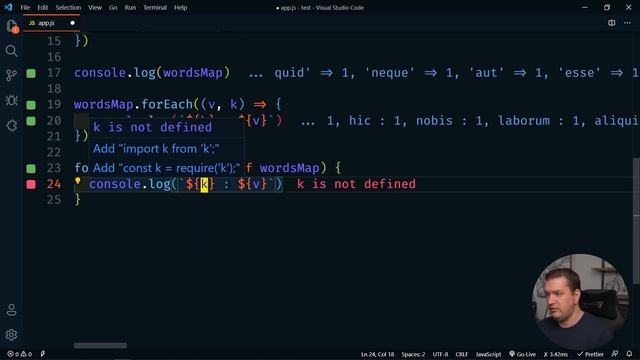Open the Terminal menu
The width and height of the screenshot is (640, 360).
[x=155, y=7]
